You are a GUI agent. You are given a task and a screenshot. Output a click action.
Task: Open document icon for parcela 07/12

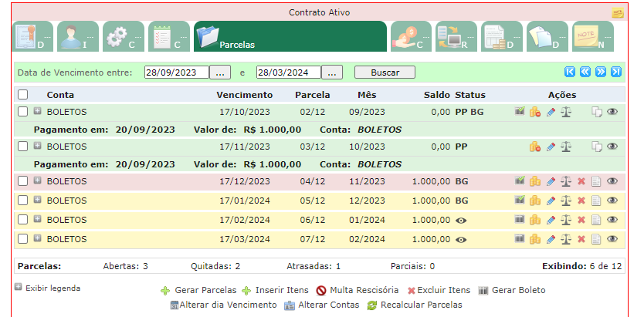596,239
